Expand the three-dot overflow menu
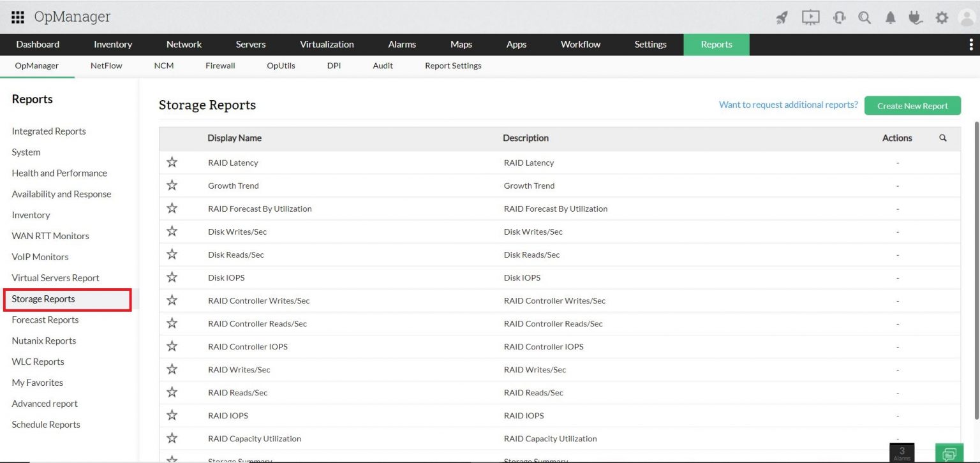Image resolution: width=980 pixels, height=463 pixels. (971, 44)
